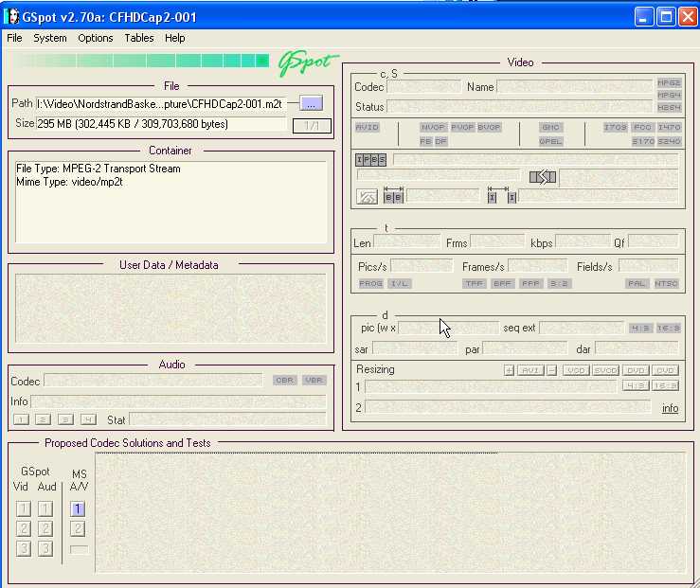Image resolution: width=700 pixels, height=588 pixels.
Task: Click the AVID indicator badge
Action: (367, 127)
